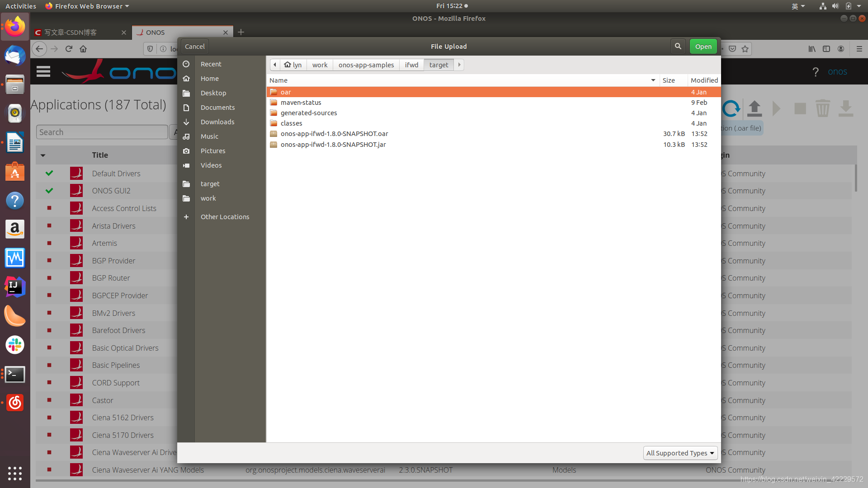Select the classes folder
The image size is (868, 488).
click(494, 123)
